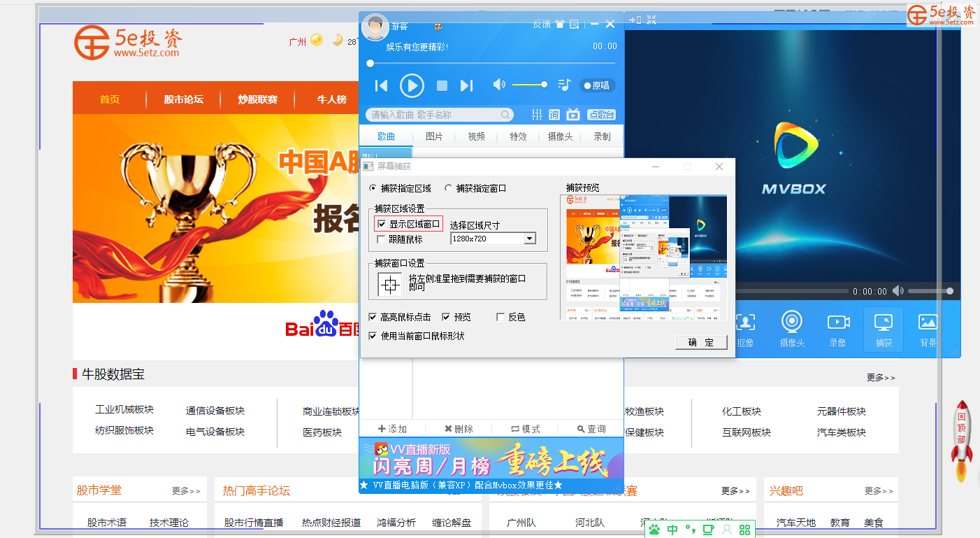Screen dimensions: 980x538
Task: Open the playlist mode music-note icon
Action: (x=564, y=85)
